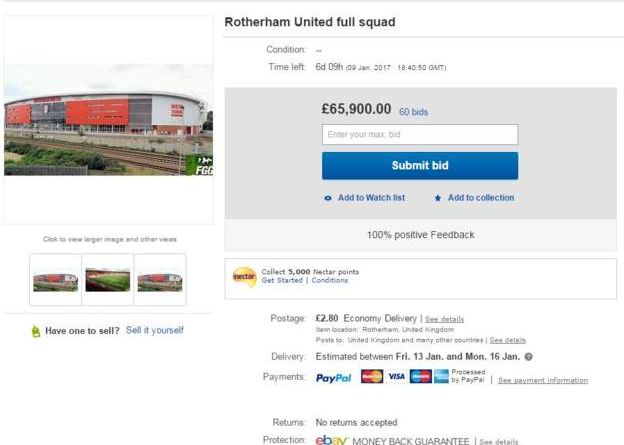
Task: Select the middle pitch thumbnail
Action: coord(107,280)
